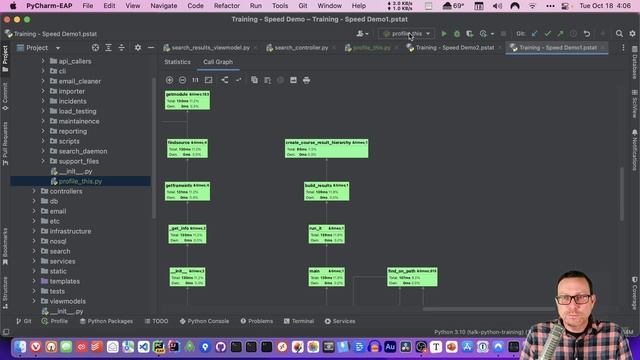Viewport: 640px width, 360px height.
Task: Open editor tabs more-options menu
Action: (623, 48)
